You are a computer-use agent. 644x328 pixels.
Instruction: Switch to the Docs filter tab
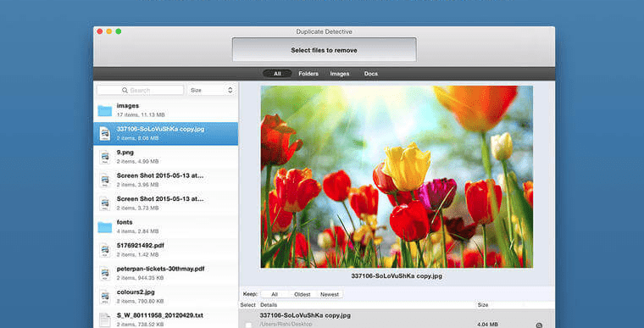[x=371, y=74]
